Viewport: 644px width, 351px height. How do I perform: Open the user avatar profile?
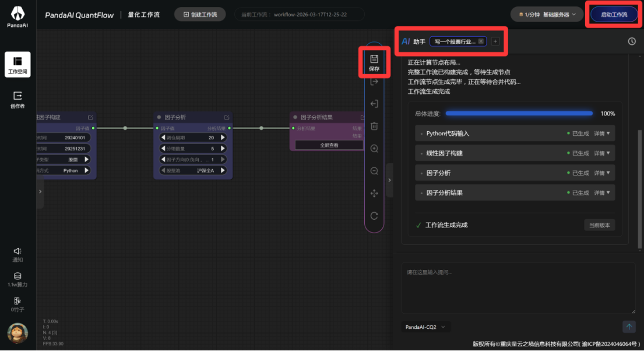coord(17,332)
